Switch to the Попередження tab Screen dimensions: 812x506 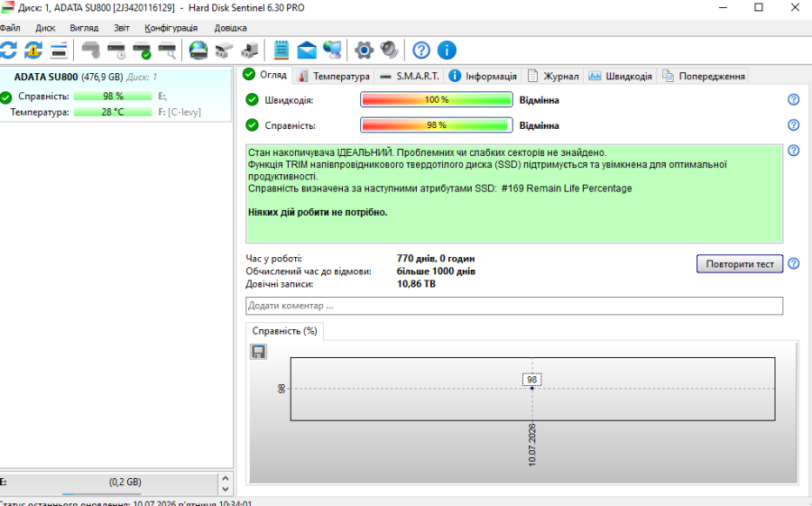(703, 76)
